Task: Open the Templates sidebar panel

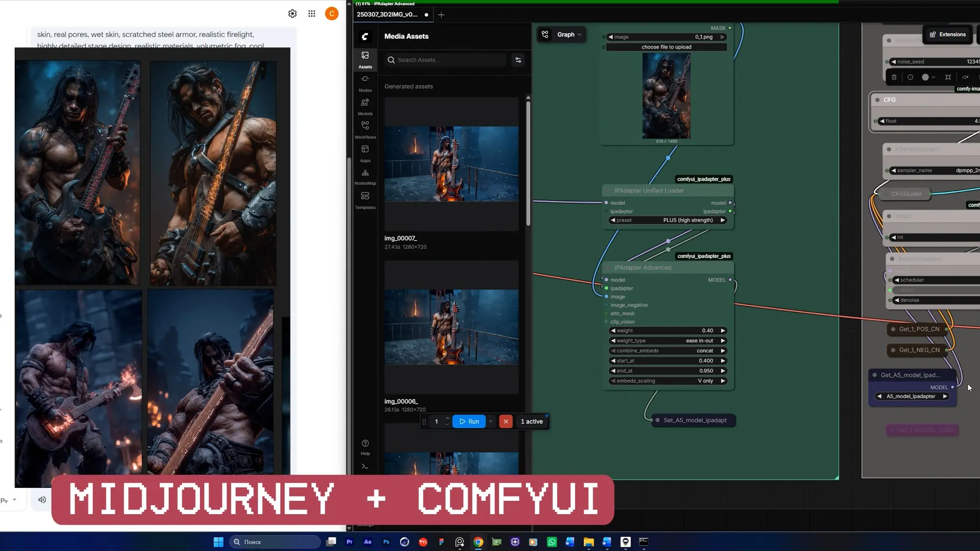Action: point(365,200)
